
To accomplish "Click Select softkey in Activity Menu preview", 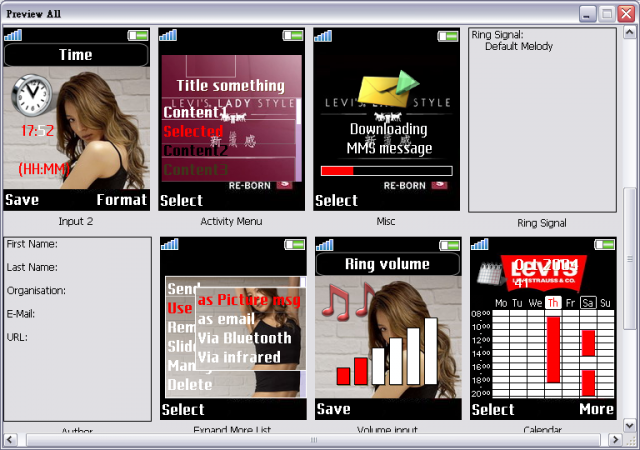I will [181, 200].
